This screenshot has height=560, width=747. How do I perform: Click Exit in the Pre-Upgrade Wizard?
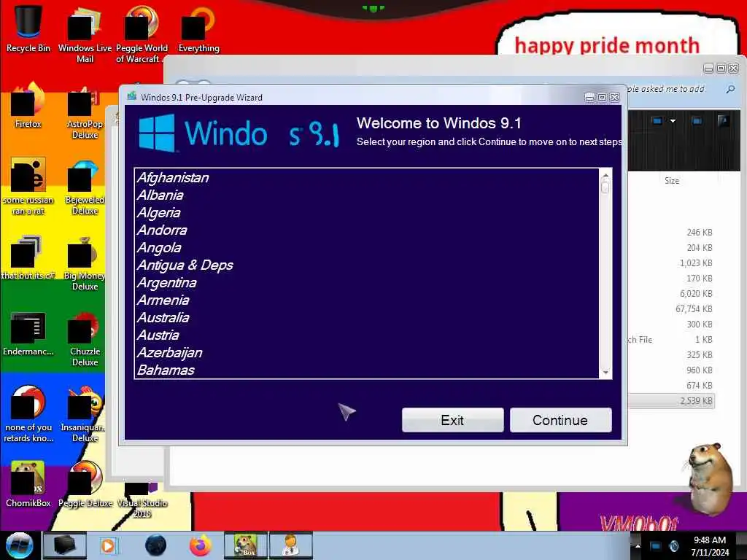tap(452, 420)
